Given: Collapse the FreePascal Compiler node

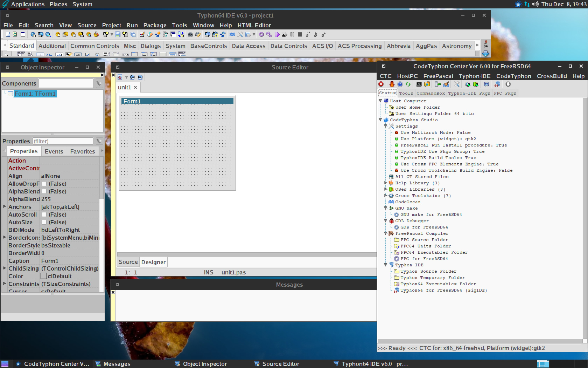Looking at the screenshot, I should pos(386,233).
